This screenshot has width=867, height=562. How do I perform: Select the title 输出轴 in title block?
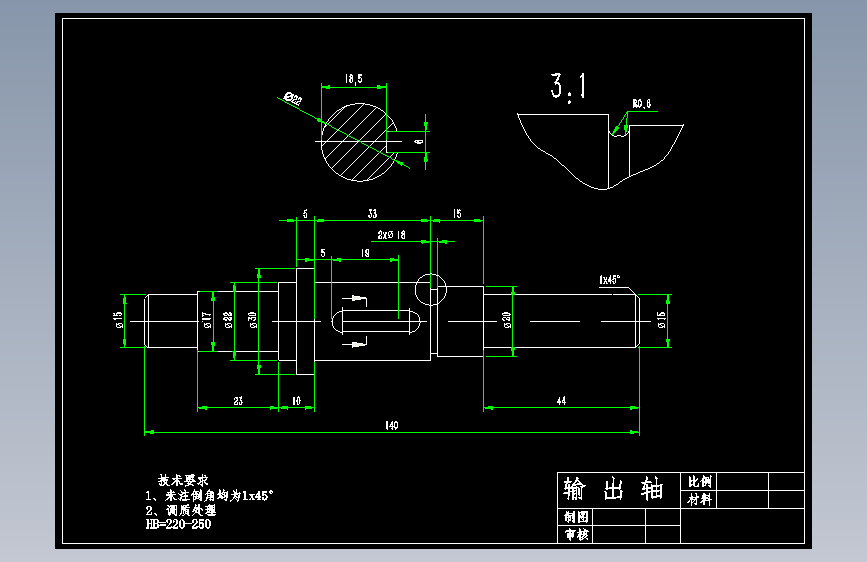614,489
